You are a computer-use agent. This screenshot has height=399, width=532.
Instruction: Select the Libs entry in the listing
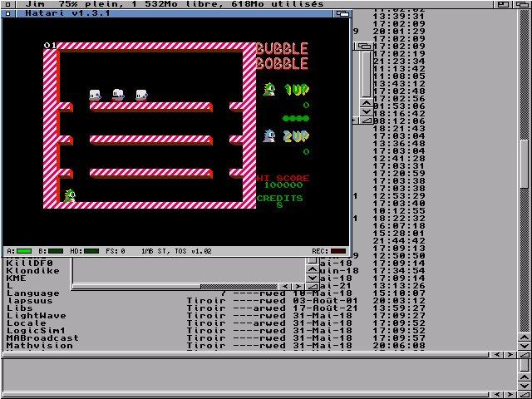coord(20,308)
